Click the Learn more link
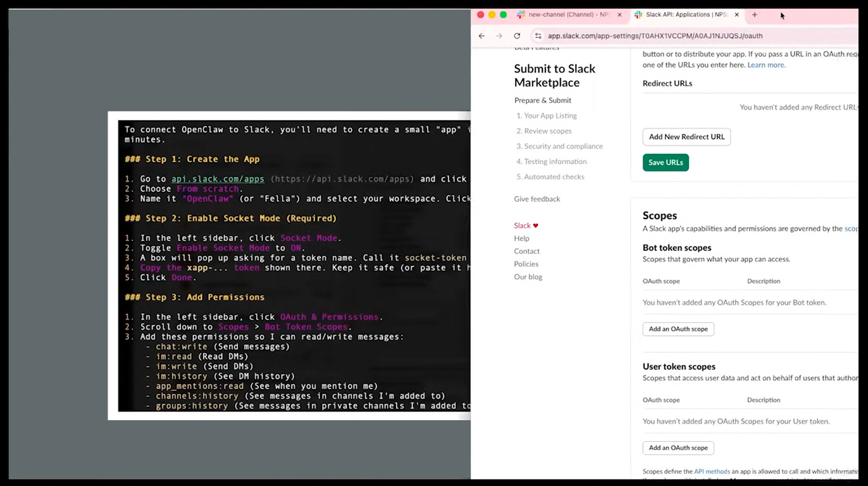 766,65
